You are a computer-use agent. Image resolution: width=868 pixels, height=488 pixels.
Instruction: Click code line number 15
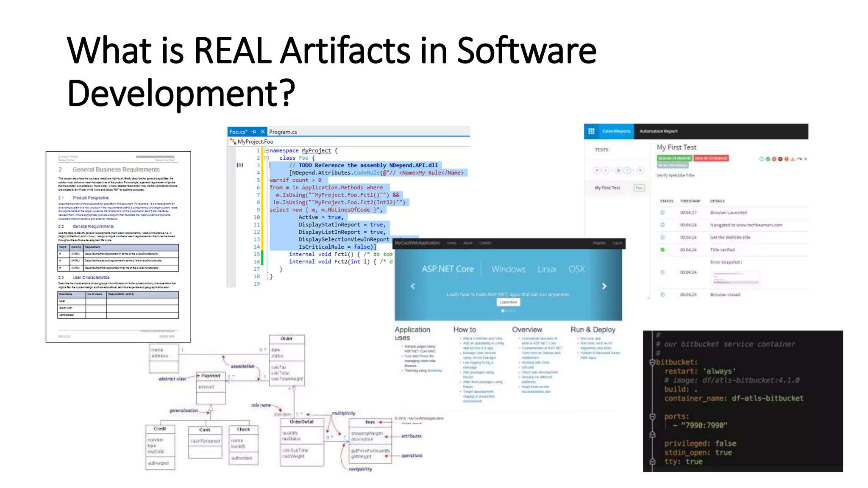tap(256, 254)
